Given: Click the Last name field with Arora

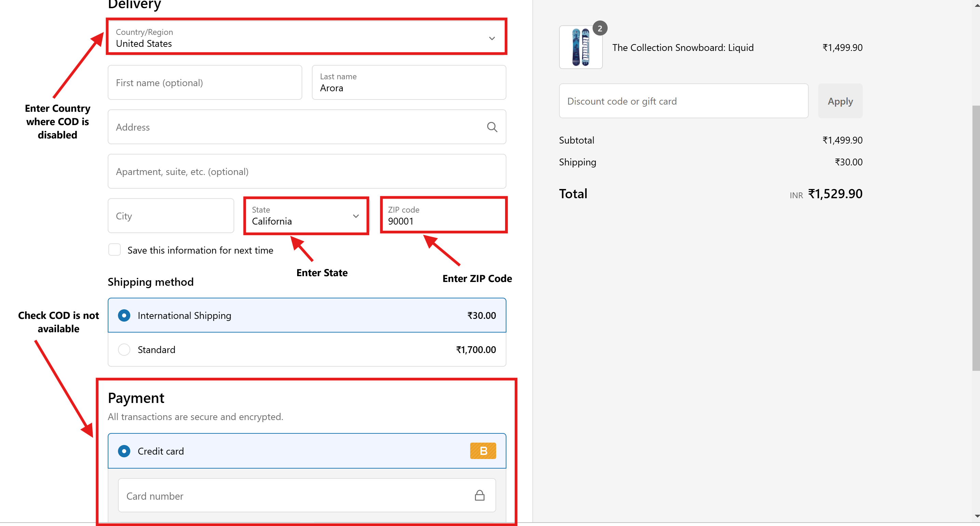Looking at the screenshot, I should (409, 83).
